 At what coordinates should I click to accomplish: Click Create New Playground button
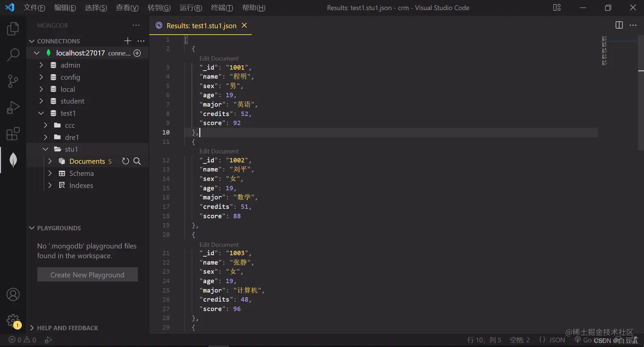point(87,275)
